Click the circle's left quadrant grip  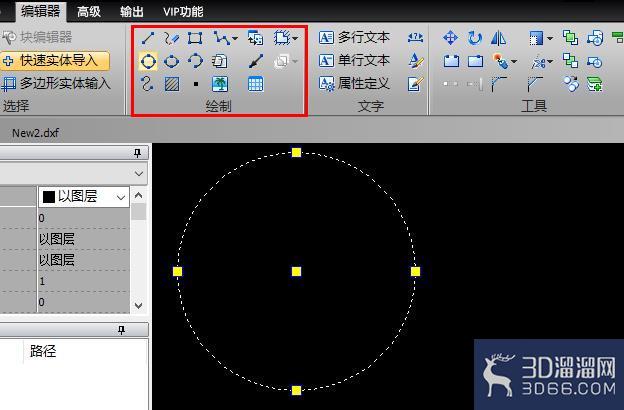click(x=178, y=271)
